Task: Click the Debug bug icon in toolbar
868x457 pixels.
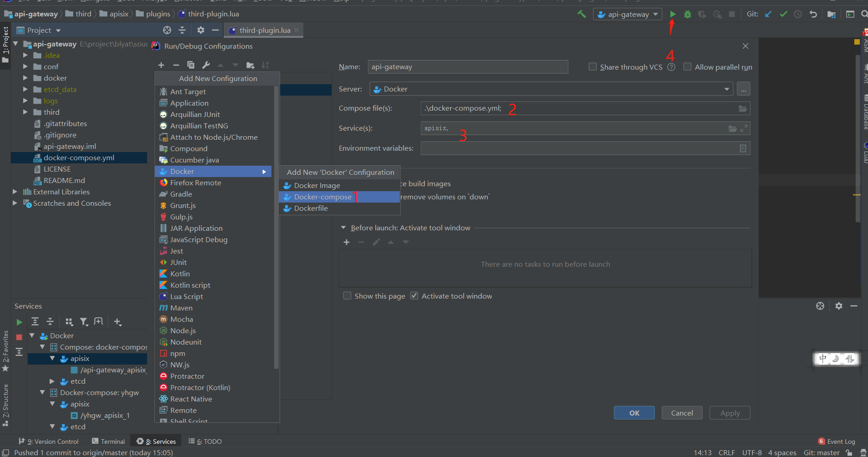Action: click(688, 14)
